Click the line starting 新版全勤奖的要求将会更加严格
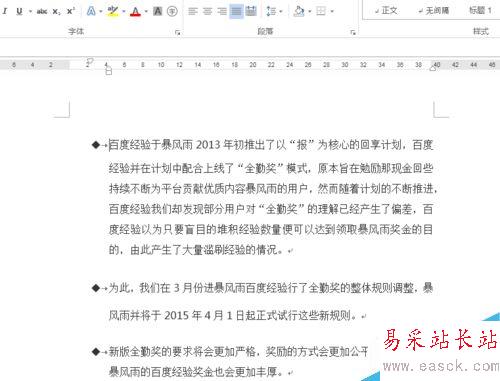This screenshot has width=500, height=381. click(239, 351)
